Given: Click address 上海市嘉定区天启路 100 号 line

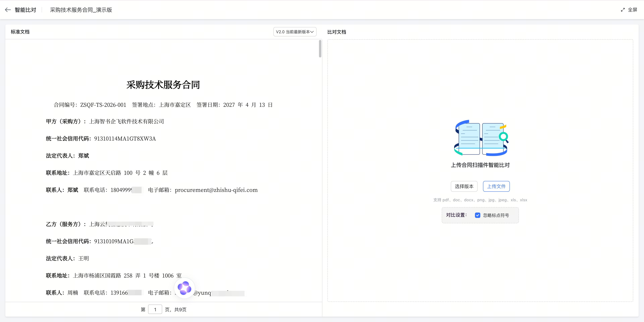Looking at the screenshot, I should pyautogui.click(x=107, y=173).
